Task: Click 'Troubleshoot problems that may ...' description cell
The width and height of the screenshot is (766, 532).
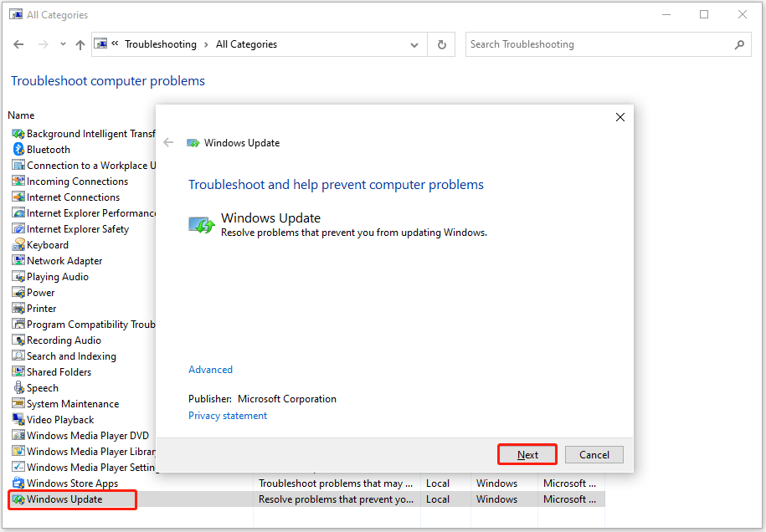Action: point(336,483)
